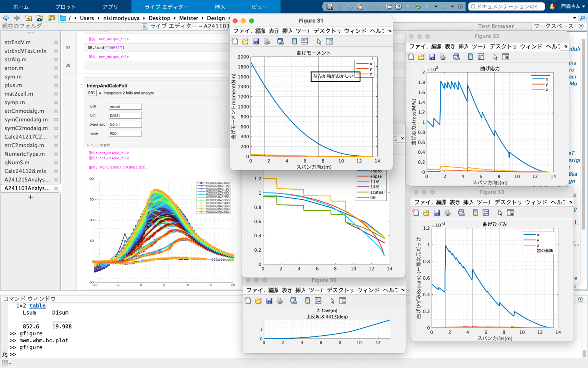Click Save icon in MATLAB top toolbar

(x=330, y=7)
